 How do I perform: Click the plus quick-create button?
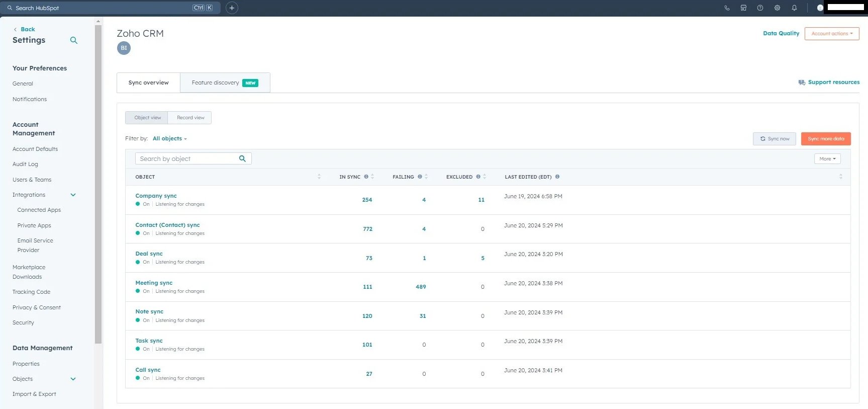232,8
